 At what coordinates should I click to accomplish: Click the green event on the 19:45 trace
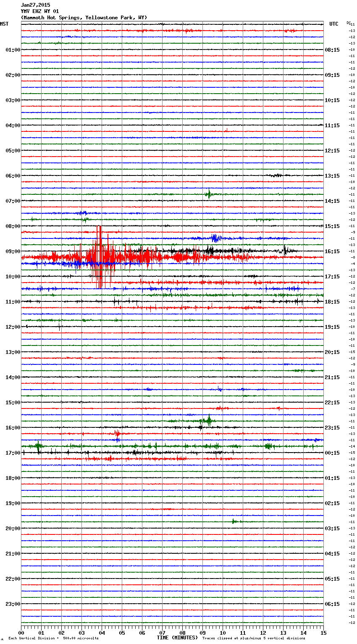click(234, 521)
